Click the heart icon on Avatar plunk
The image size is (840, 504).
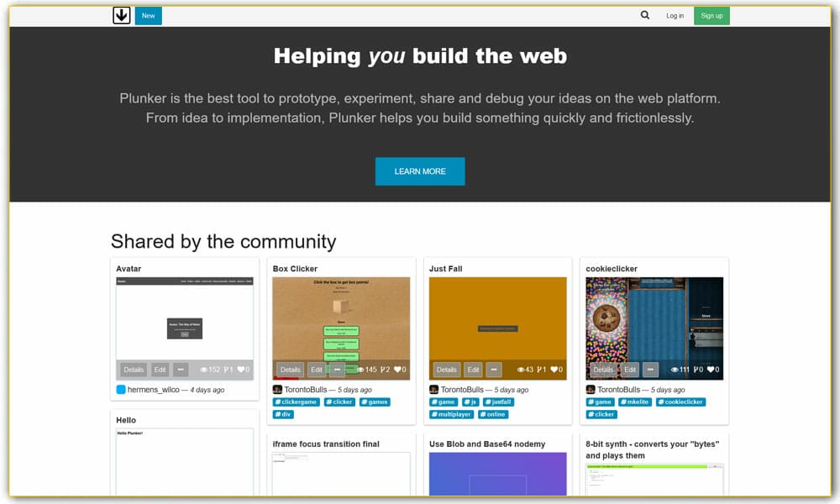(241, 370)
